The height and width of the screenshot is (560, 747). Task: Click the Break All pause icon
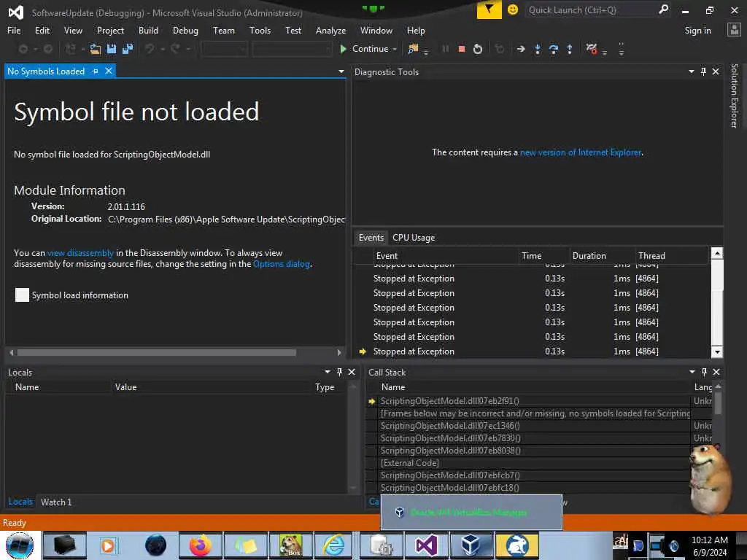point(446,49)
